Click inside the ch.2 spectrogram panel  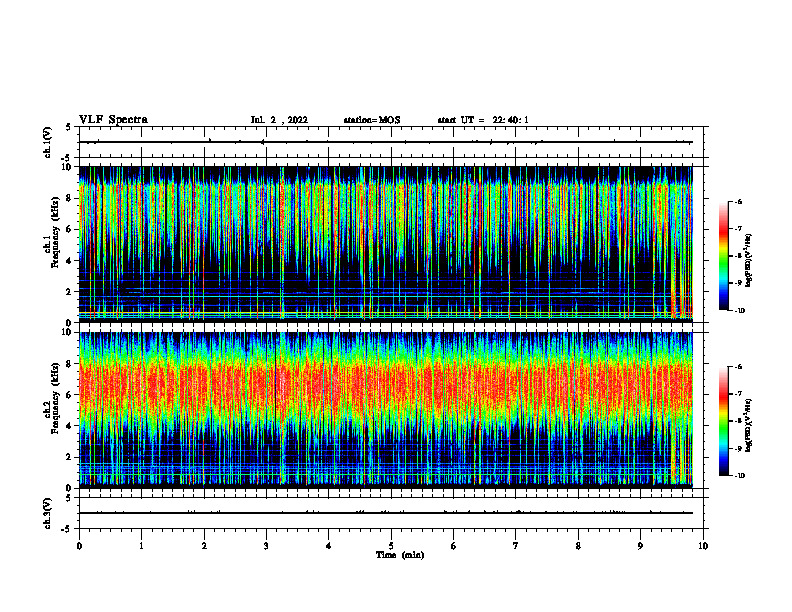click(x=386, y=410)
